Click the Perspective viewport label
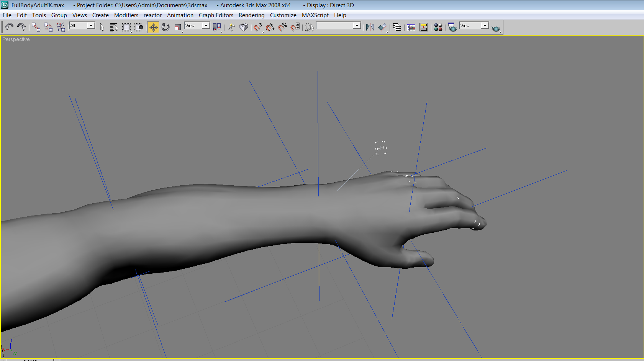 click(16, 39)
